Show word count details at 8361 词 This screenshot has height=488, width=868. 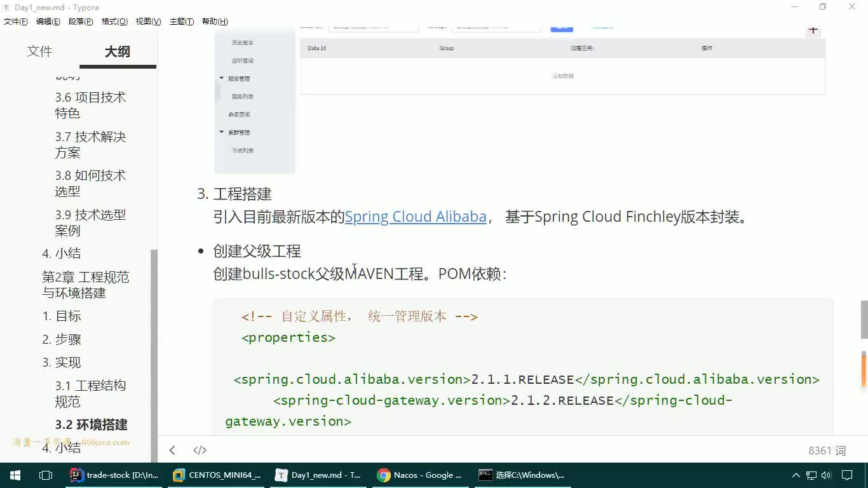click(827, 451)
